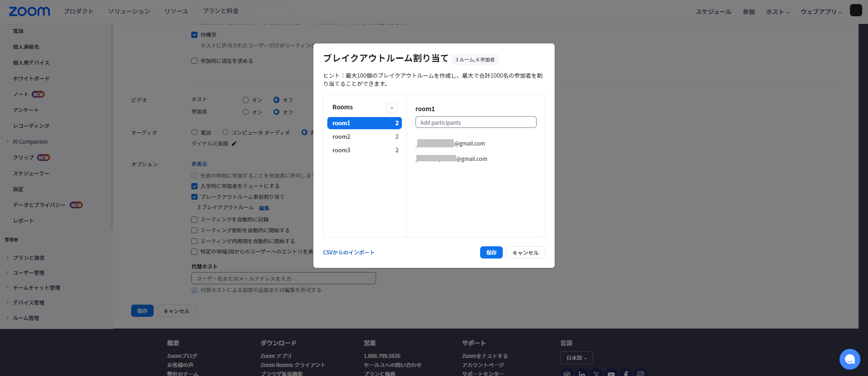Open Zoom's YouTube icon in footer
The width and height of the screenshot is (868, 376).
(x=611, y=374)
